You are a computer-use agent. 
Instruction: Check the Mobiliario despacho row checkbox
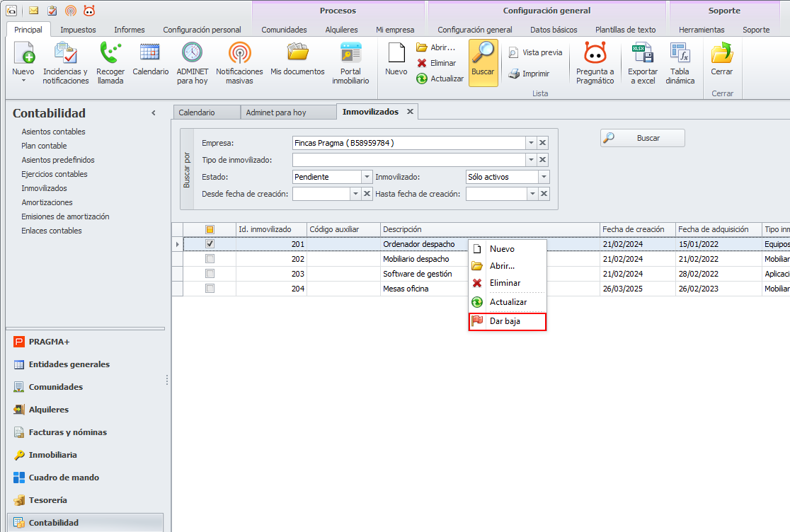coord(210,259)
